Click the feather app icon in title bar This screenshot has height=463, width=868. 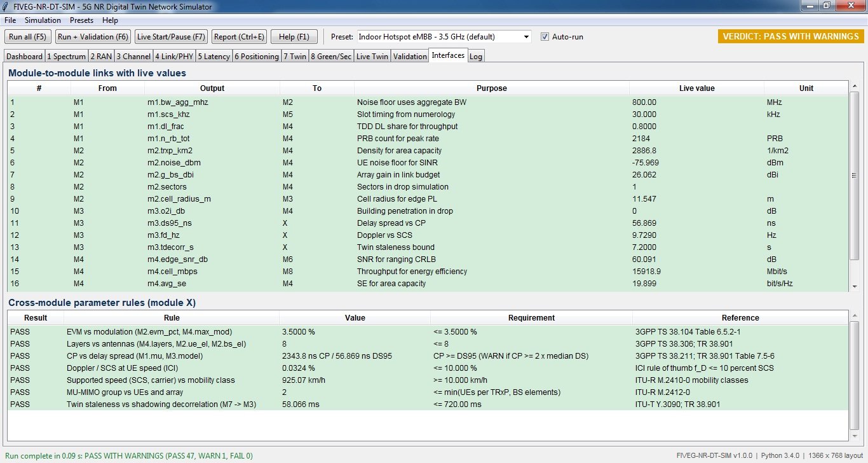[x=6, y=6]
